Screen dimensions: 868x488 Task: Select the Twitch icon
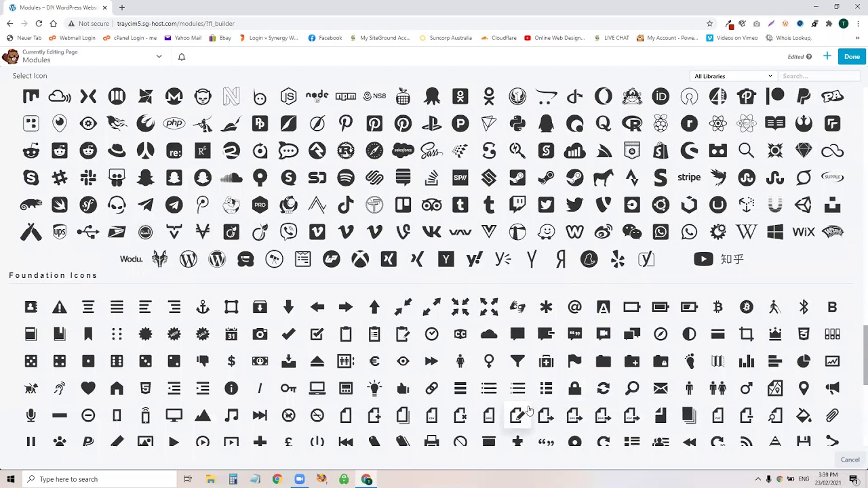(517, 205)
